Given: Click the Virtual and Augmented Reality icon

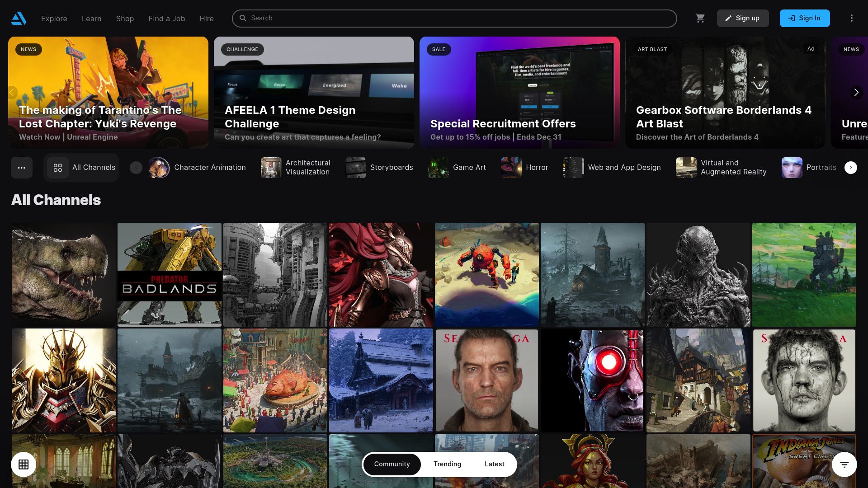Looking at the screenshot, I should point(686,168).
